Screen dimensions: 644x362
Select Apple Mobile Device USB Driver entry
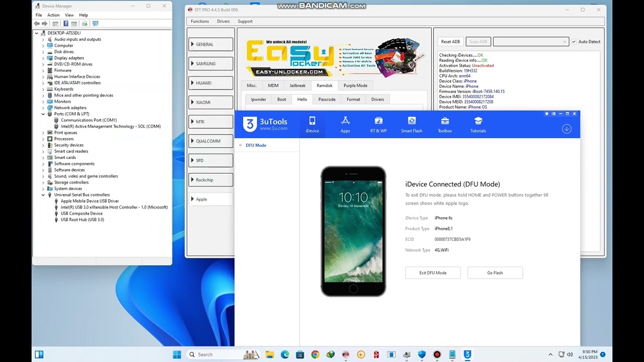click(90, 201)
